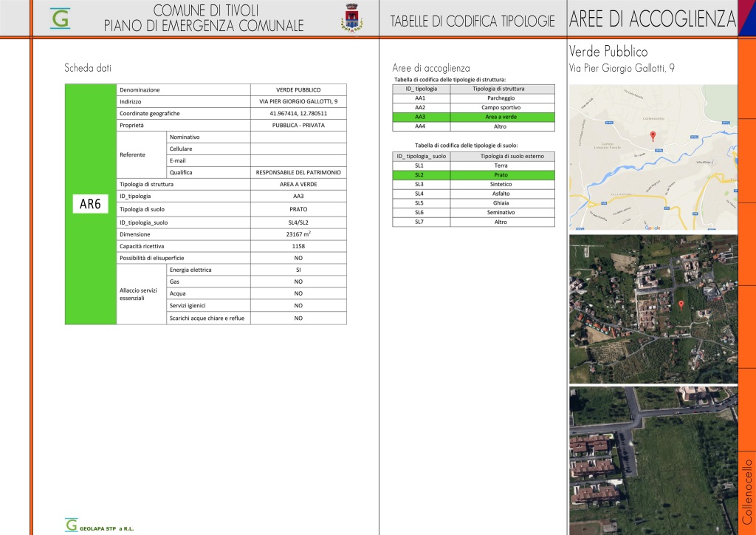This screenshot has height=535, width=756.
Task: Click the "Terra" soil type cell
Action: click(501, 166)
